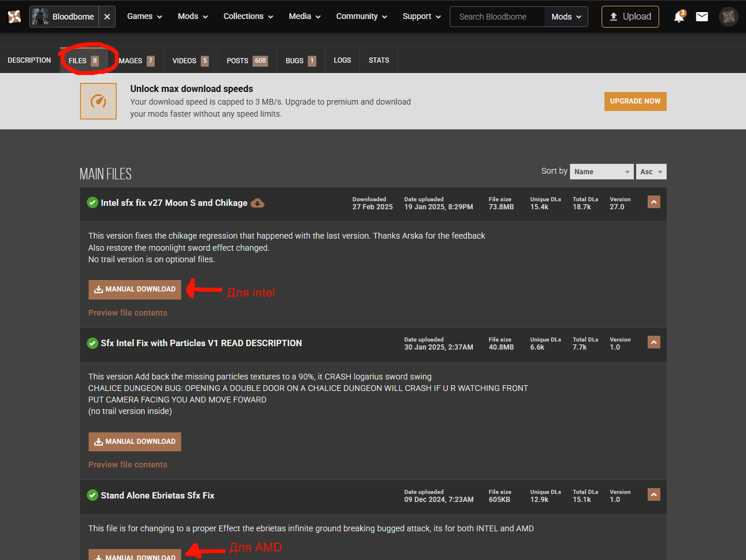Click title 'Sfx Intel Fix with Particles V1 READ DESCRIPTION'
The width and height of the screenshot is (746, 560).
click(x=201, y=343)
